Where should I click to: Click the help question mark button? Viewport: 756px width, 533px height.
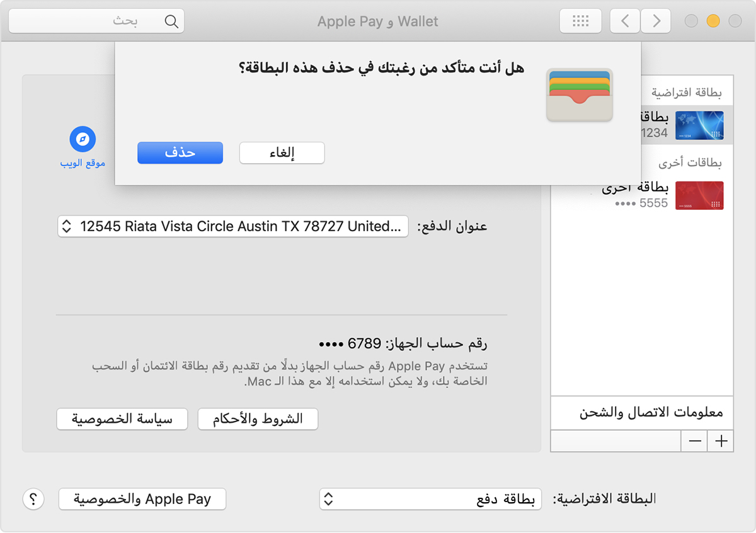coord(33,499)
